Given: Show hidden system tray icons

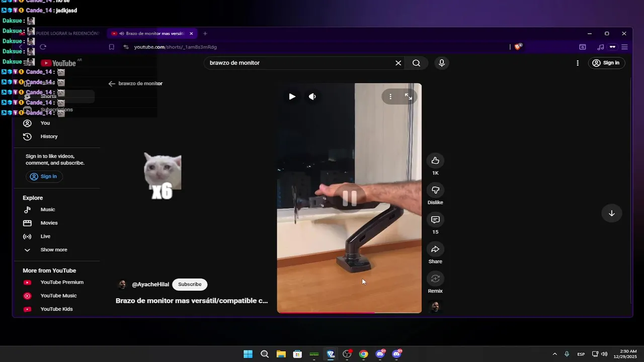Looking at the screenshot, I should [554, 354].
